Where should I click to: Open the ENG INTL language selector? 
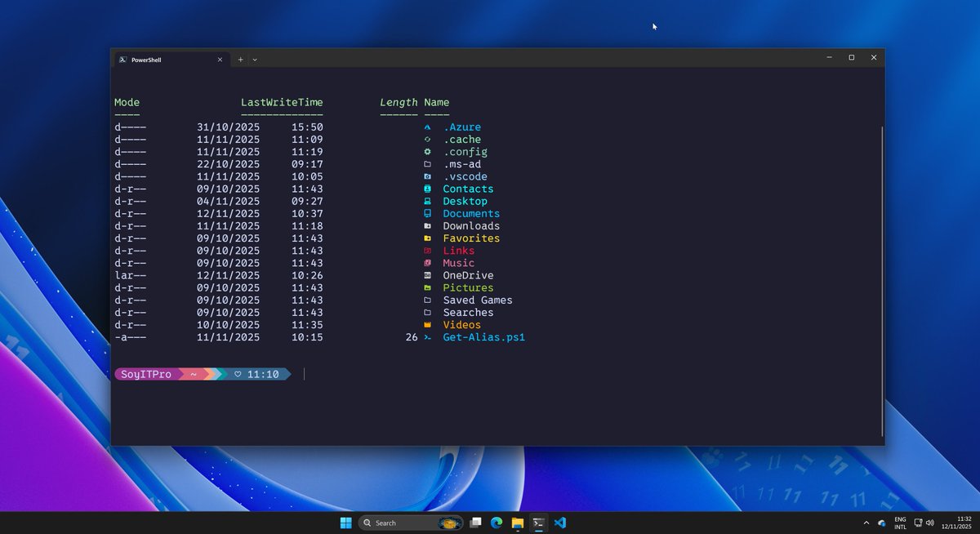899,522
